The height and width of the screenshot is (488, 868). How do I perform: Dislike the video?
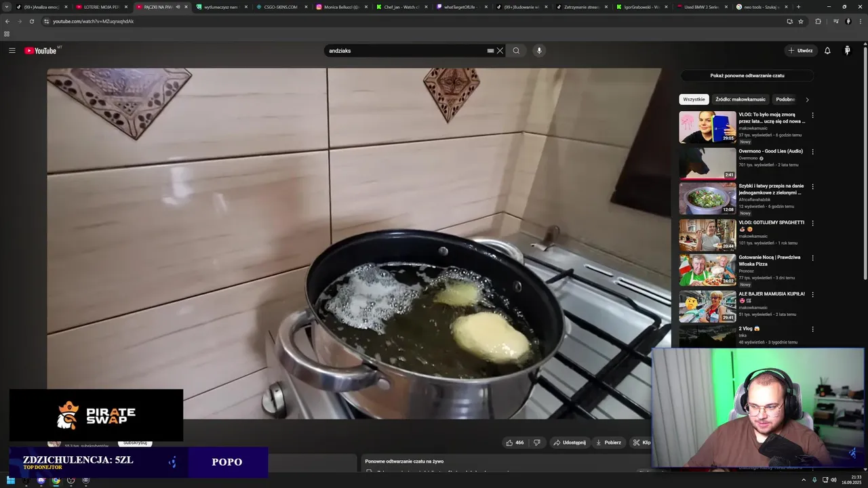coord(536,443)
